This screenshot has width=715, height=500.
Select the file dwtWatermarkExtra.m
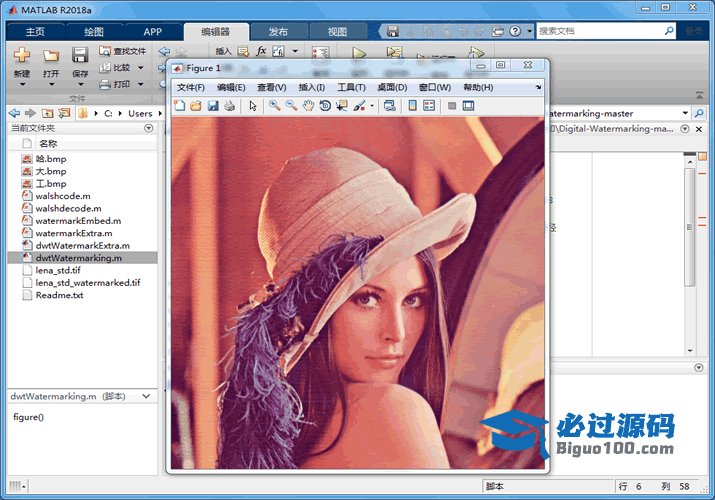(83, 245)
